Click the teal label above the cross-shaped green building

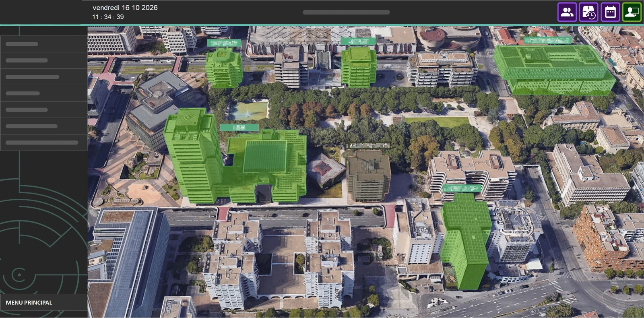pyautogui.click(x=462, y=188)
